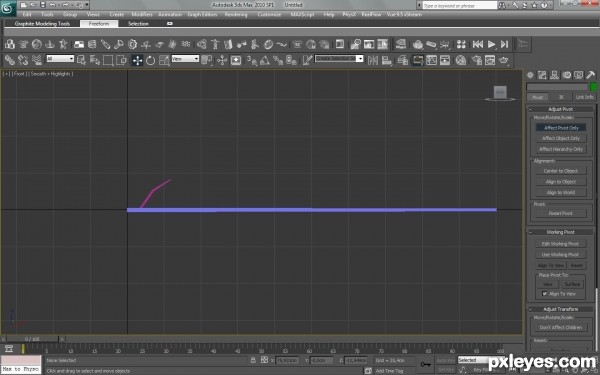Click the green object color swatch
This screenshot has height=375, width=600.
[x=593, y=87]
